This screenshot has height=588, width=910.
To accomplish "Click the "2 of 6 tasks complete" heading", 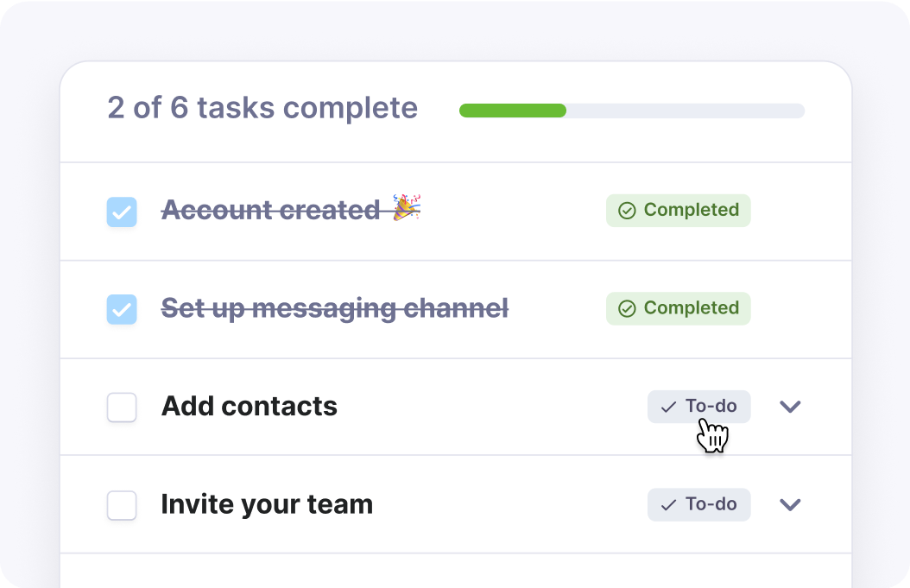I will (262, 108).
